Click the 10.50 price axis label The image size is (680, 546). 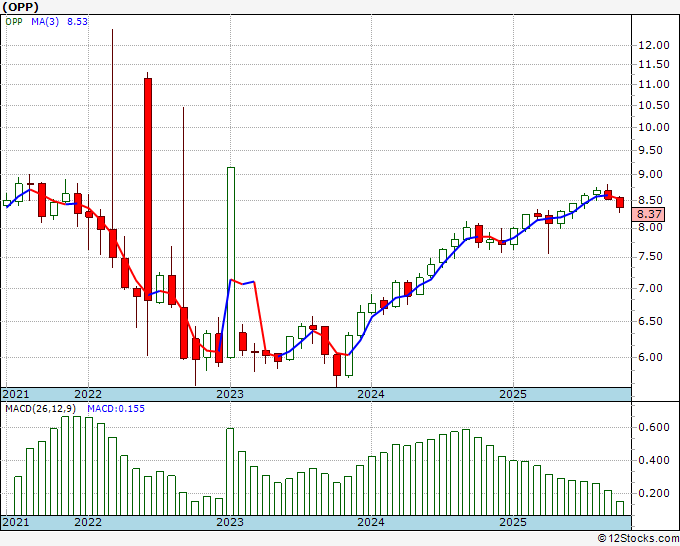654,105
